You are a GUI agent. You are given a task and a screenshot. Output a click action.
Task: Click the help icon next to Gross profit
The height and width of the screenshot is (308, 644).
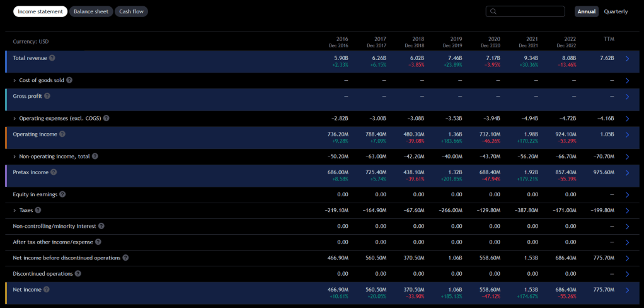[47, 96]
